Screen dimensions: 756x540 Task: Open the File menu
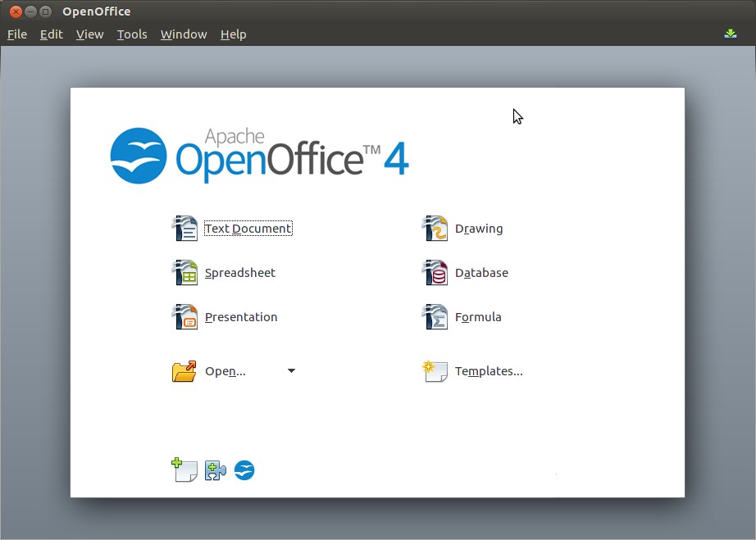17,34
